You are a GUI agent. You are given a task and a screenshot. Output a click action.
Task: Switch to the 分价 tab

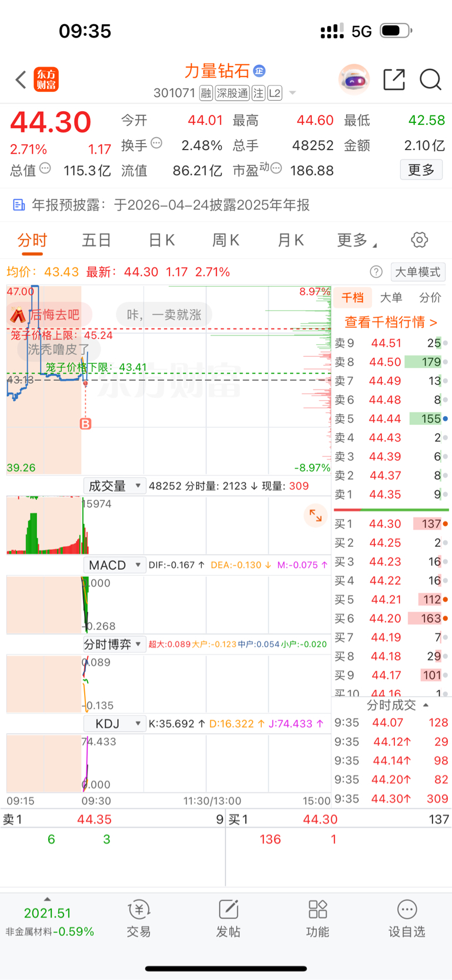click(x=430, y=298)
